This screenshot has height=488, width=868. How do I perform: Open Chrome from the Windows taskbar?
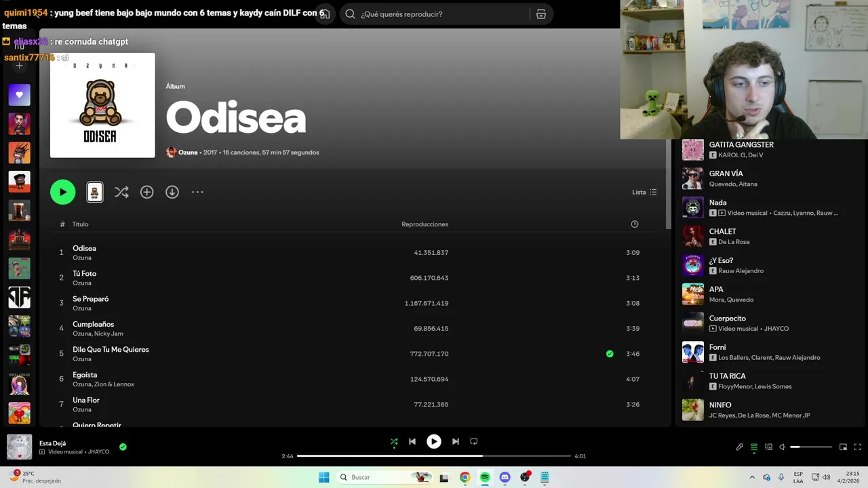coord(465,477)
